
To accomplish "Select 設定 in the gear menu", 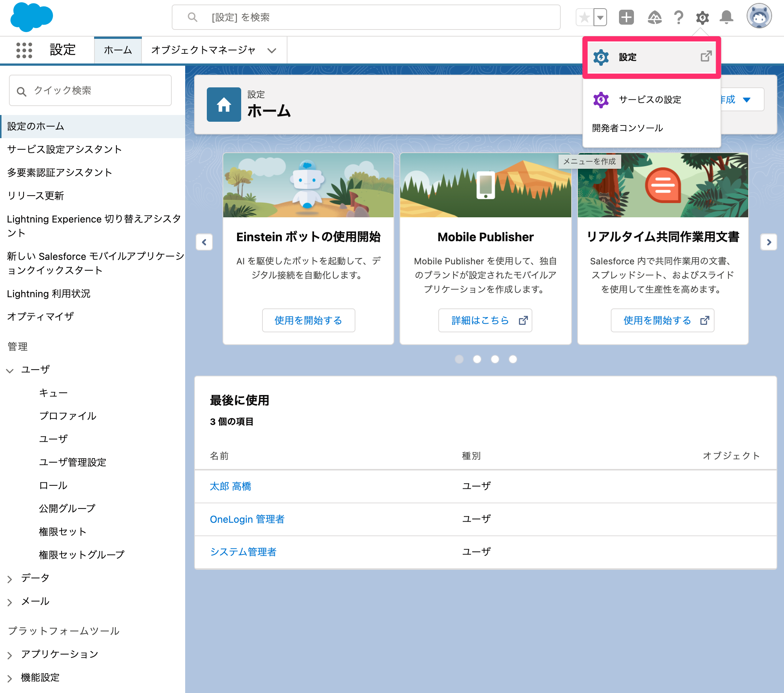I will click(x=651, y=57).
